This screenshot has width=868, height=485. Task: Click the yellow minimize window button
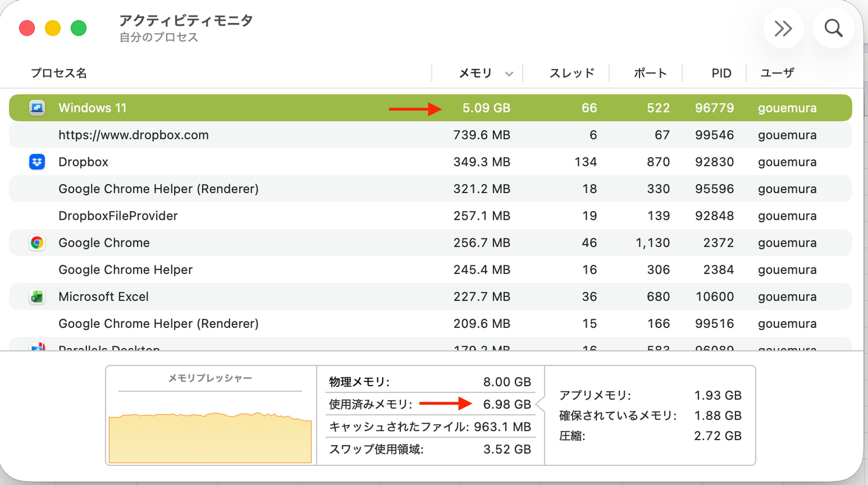click(x=53, y=28)
